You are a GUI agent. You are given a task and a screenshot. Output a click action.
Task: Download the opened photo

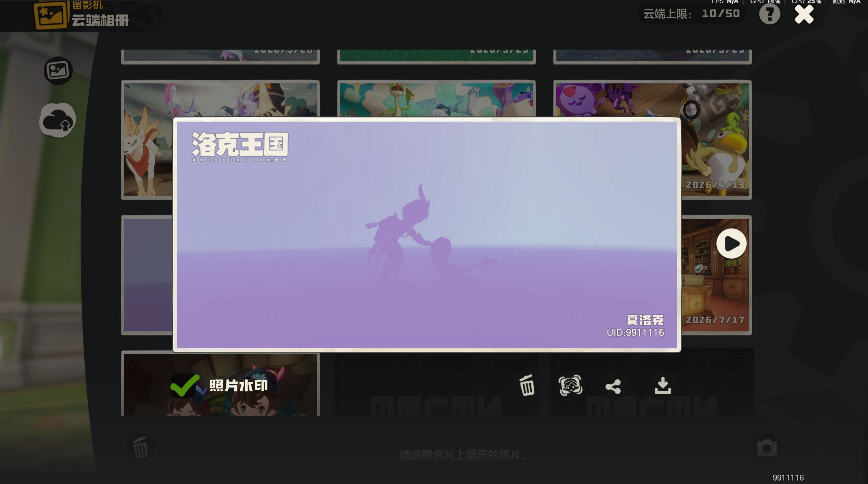click(x=663, y=385)
